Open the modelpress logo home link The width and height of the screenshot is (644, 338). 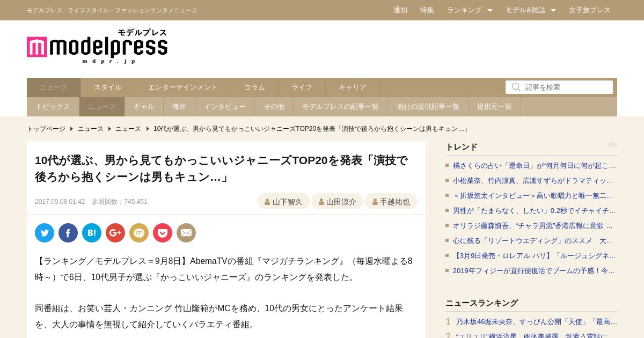point(97,47)
